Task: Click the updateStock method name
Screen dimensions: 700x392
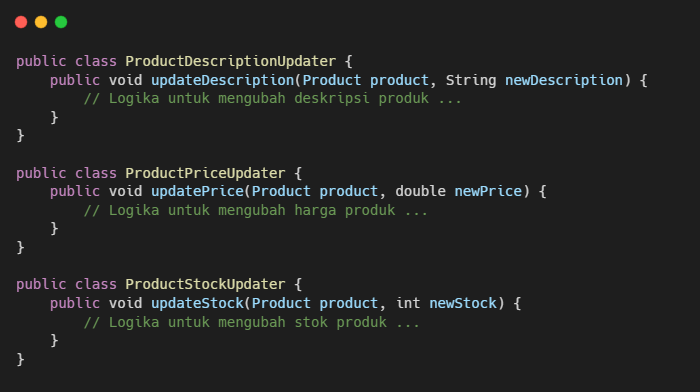Action: (x=197, y=303)
